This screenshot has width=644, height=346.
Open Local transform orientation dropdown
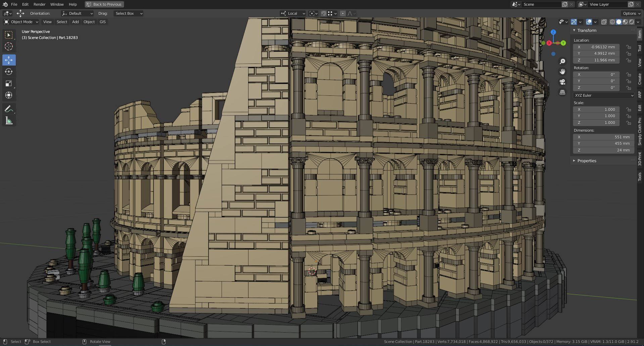point(293,13)
